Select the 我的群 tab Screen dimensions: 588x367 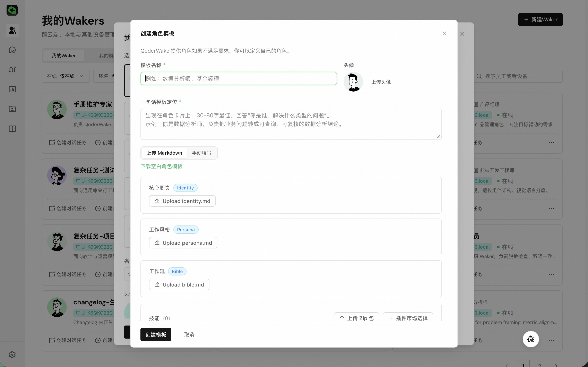106,56
